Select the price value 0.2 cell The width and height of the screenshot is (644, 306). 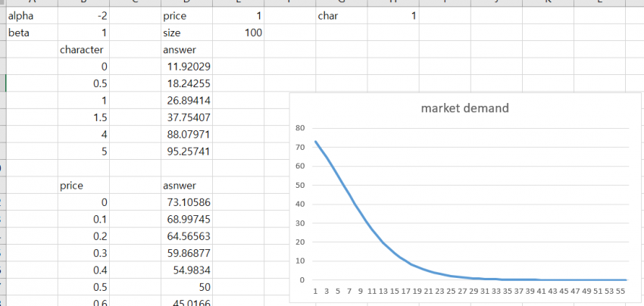click(84, 236)
